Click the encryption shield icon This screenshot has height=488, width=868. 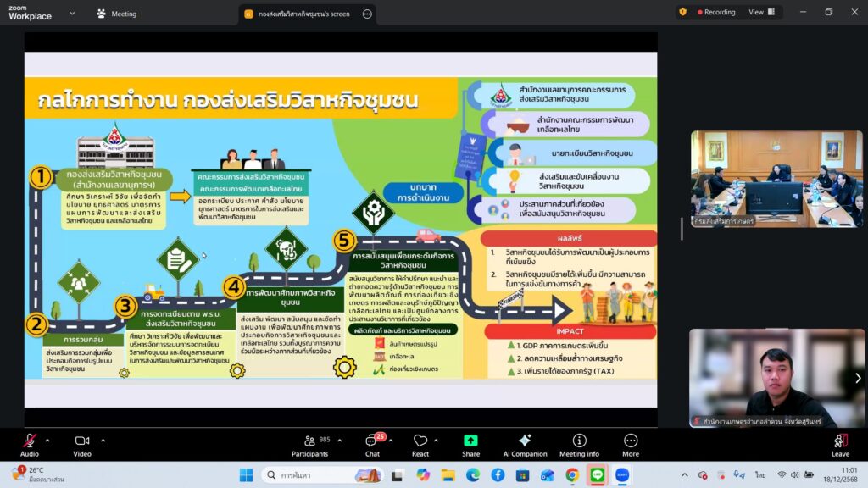click(x=683, y=13)
